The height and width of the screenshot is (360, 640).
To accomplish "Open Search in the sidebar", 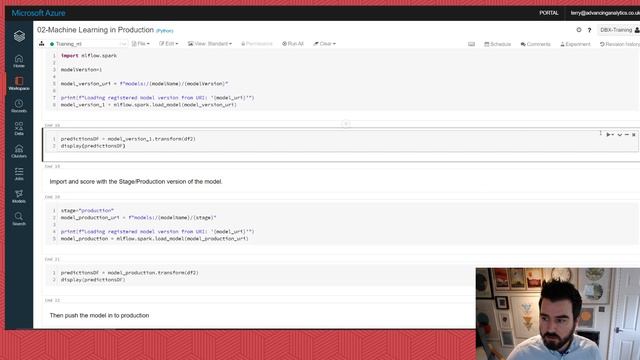I will coord(19,219).
